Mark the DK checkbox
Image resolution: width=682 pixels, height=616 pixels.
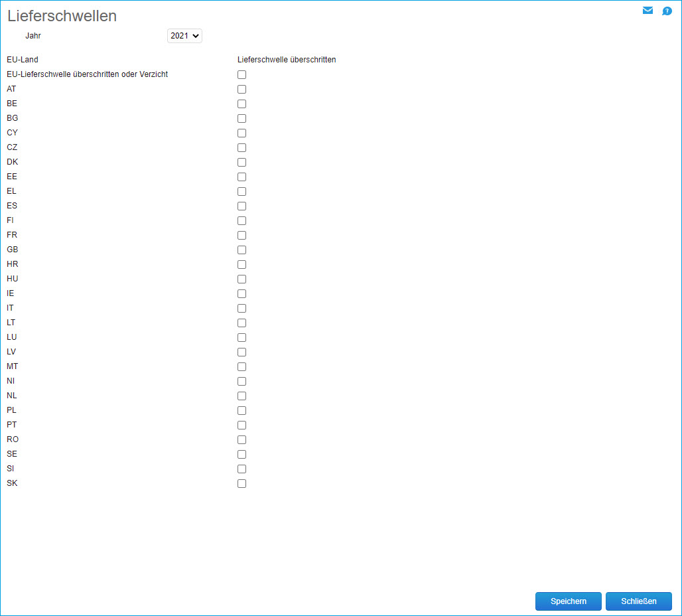242,163
